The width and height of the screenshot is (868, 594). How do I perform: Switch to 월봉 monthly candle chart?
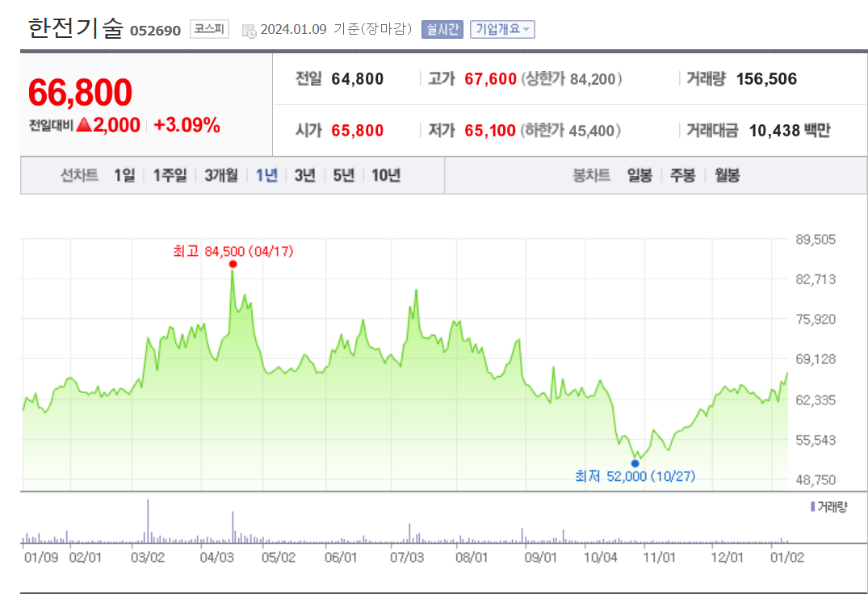click(727, 175)
